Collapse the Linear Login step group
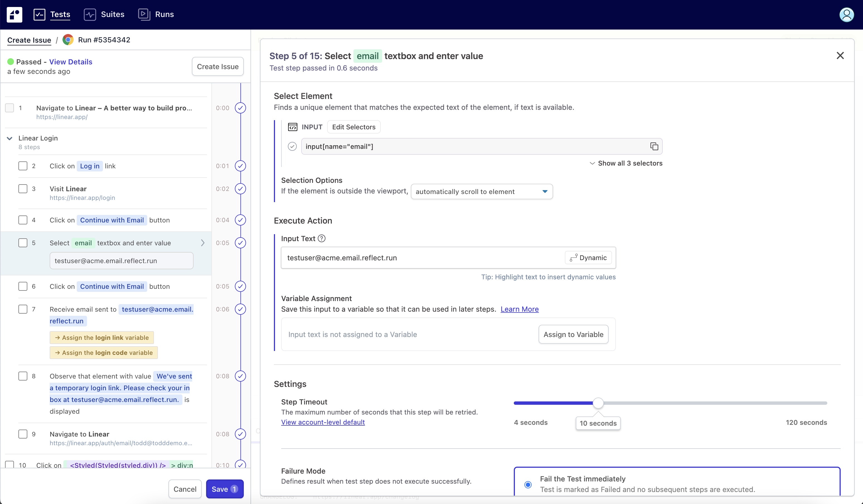863x504 pixels. pyautogui.click(x=9, y=138)
